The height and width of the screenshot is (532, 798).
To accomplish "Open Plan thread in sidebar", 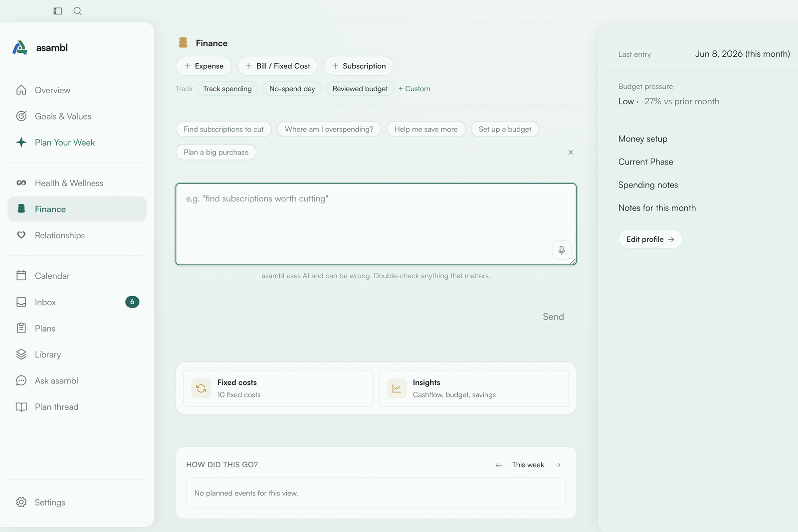I will [77, 407].
